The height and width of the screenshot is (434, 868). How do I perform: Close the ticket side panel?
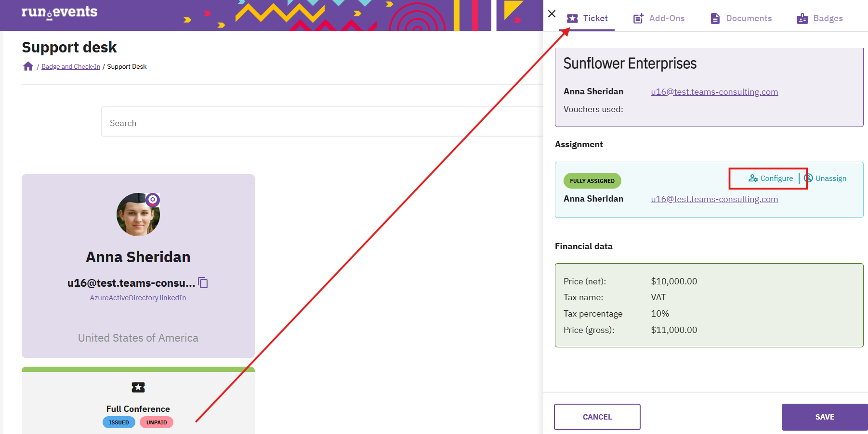coord(552,14)
